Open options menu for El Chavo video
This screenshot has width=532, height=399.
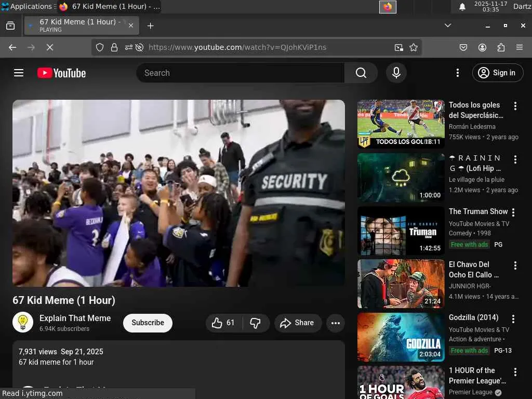coord(515,265)
